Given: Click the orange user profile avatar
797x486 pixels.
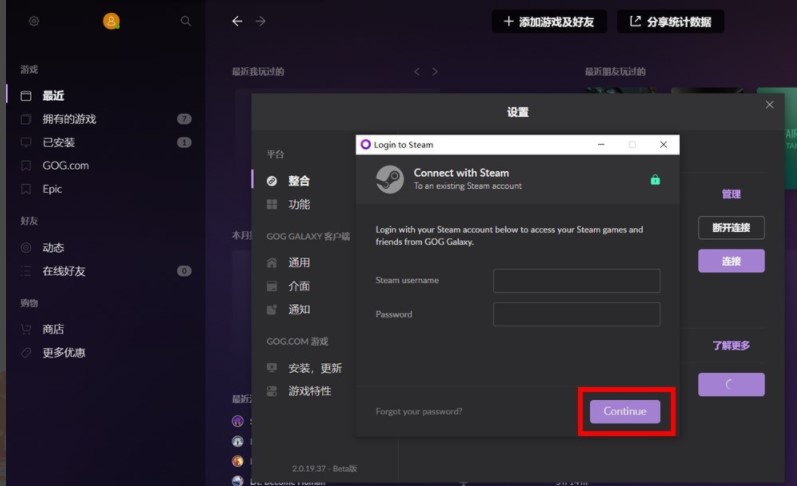Looking at the screenshot, I should tap(111, 21).
